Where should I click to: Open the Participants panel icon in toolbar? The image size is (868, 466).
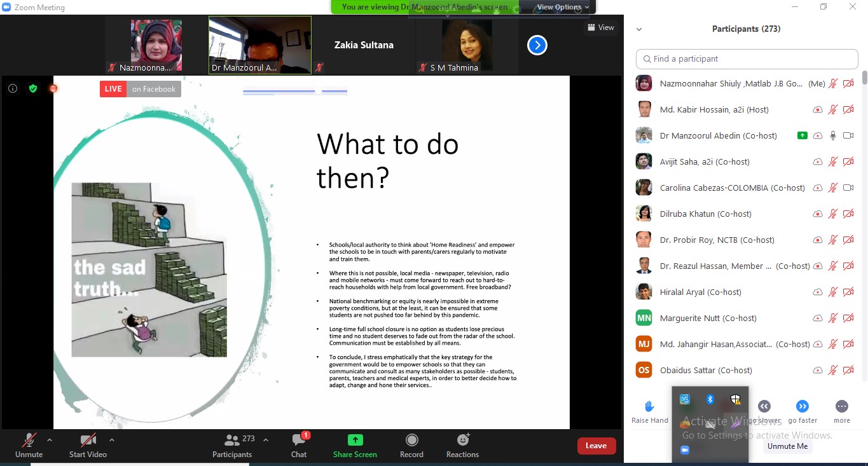tap(232, 440)
